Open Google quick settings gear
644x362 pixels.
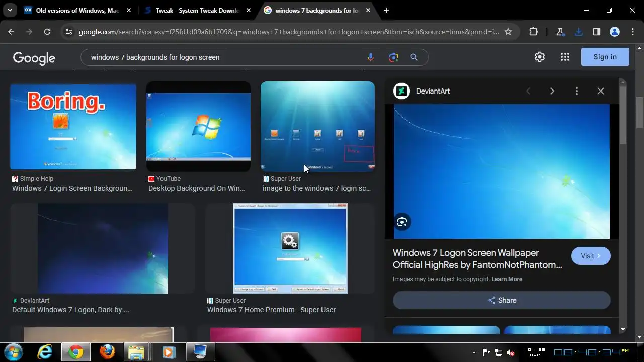pos(540,57)
